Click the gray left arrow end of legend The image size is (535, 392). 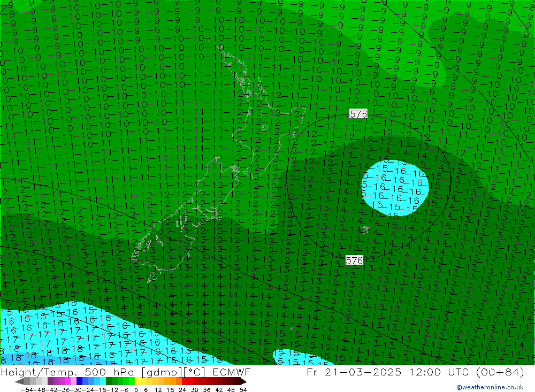[x=19, y=382]
